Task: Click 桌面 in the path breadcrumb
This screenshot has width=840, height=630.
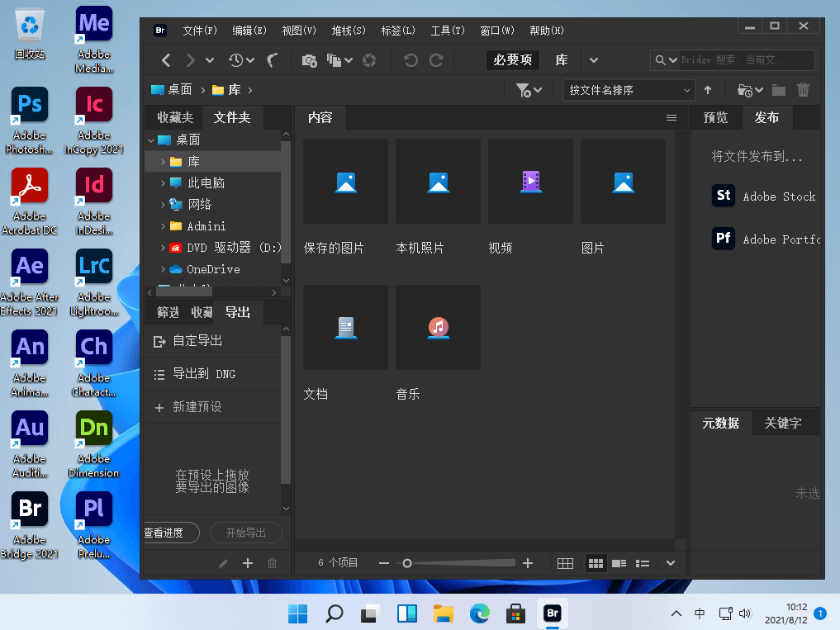Action: pyautogui.click(x=172, y=90)
